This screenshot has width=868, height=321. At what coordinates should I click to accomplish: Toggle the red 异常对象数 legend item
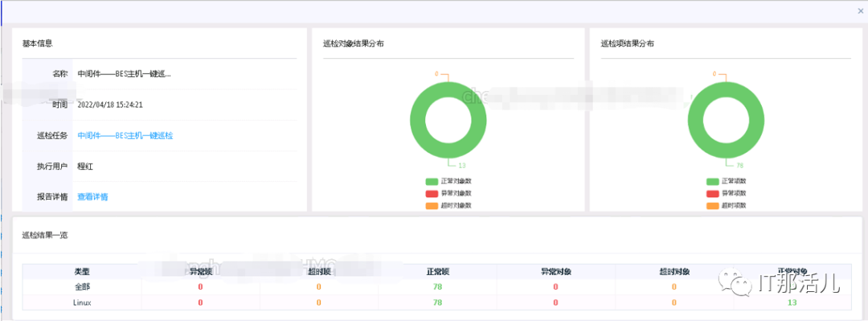pos(448,194)
